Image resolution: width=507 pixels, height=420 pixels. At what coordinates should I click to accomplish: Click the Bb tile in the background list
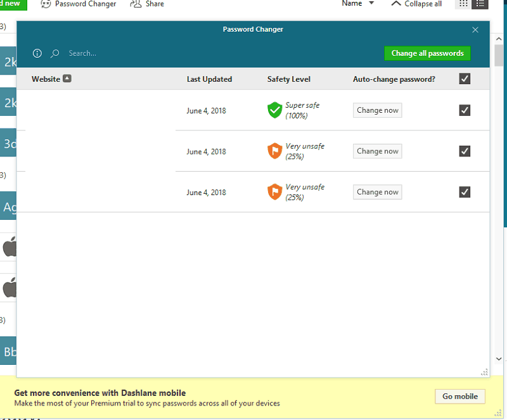pyautogui.click(x=8, y=351)
